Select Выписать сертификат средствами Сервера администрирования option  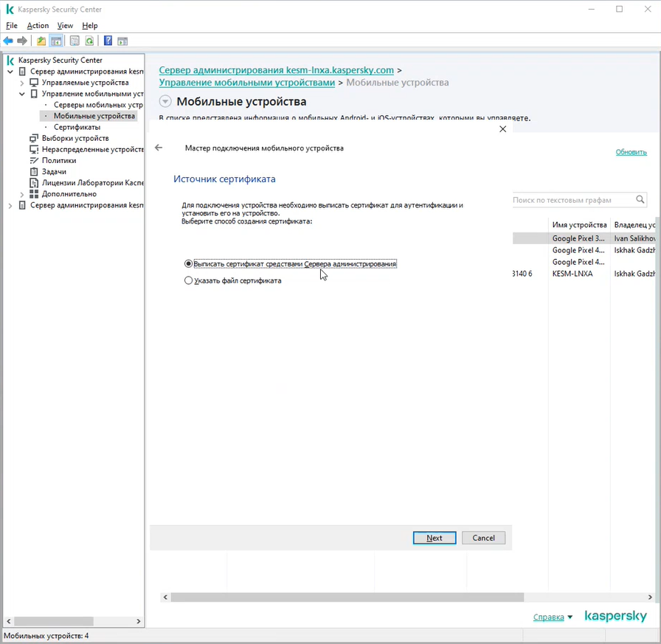coord(291,264)
